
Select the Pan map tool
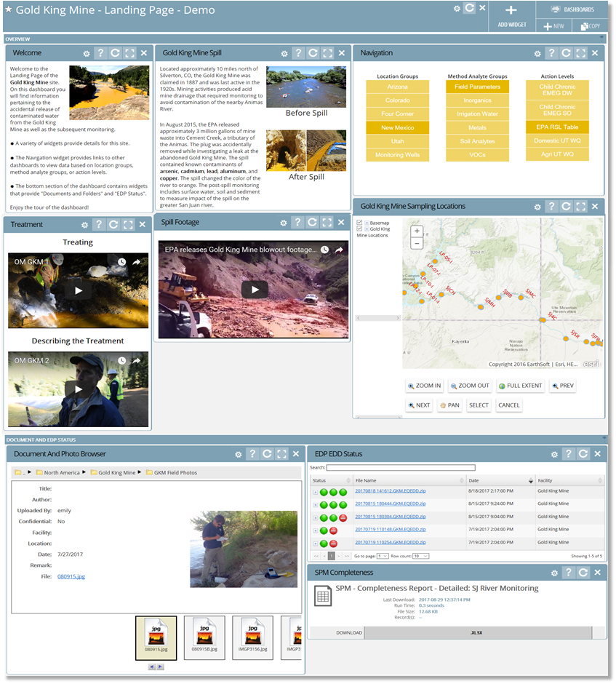tap(449, 405)
